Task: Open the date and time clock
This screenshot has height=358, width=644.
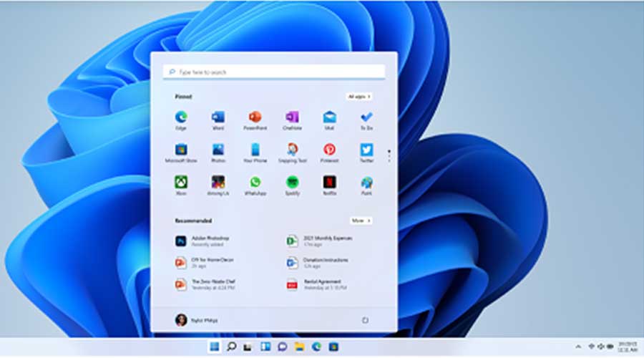Action: pyautogui.click(x=628, y=347)
